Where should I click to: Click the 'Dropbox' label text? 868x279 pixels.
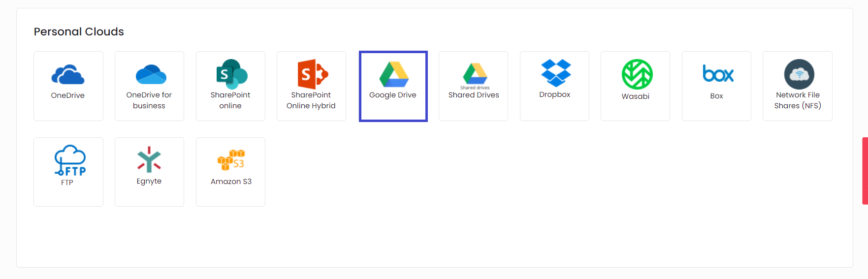555,94
